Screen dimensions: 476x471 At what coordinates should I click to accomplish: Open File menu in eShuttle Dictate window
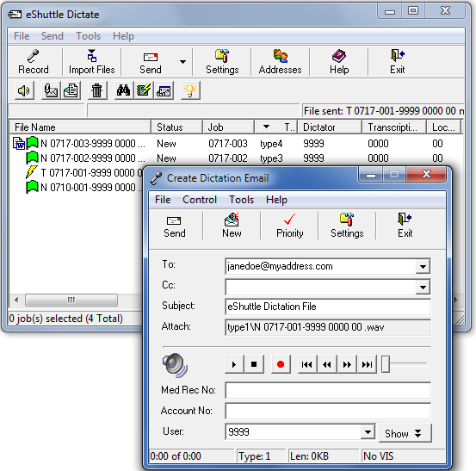[x=22, y=36]
